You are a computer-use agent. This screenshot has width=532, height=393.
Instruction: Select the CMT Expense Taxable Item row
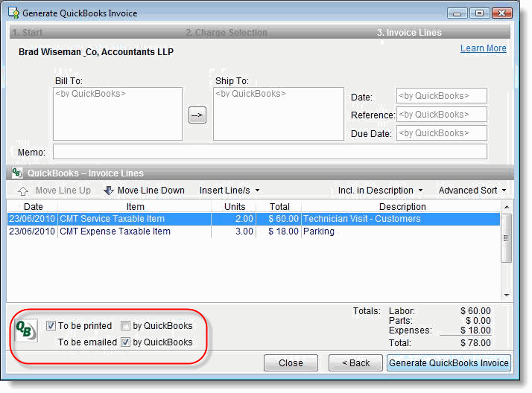tap(115, 231)
